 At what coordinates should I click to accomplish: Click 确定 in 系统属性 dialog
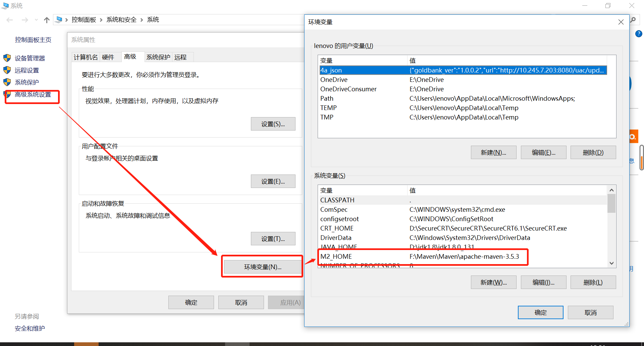point(191,302)
